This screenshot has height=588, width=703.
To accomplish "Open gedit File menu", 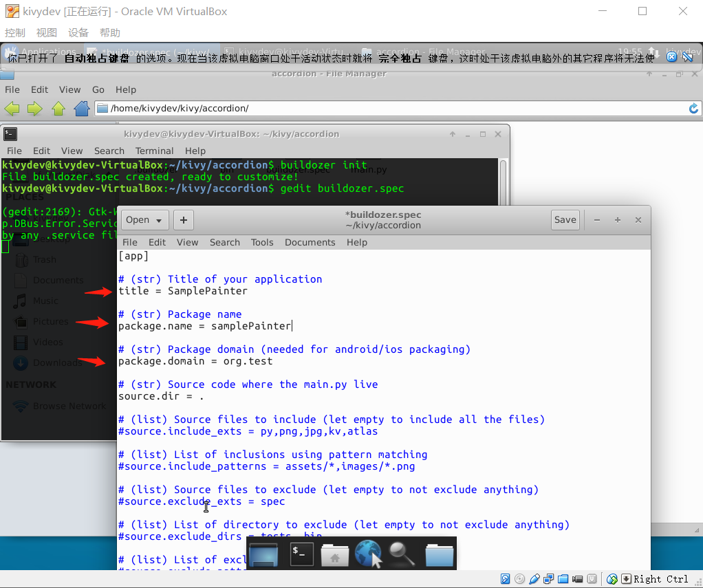I will (129, 243).
